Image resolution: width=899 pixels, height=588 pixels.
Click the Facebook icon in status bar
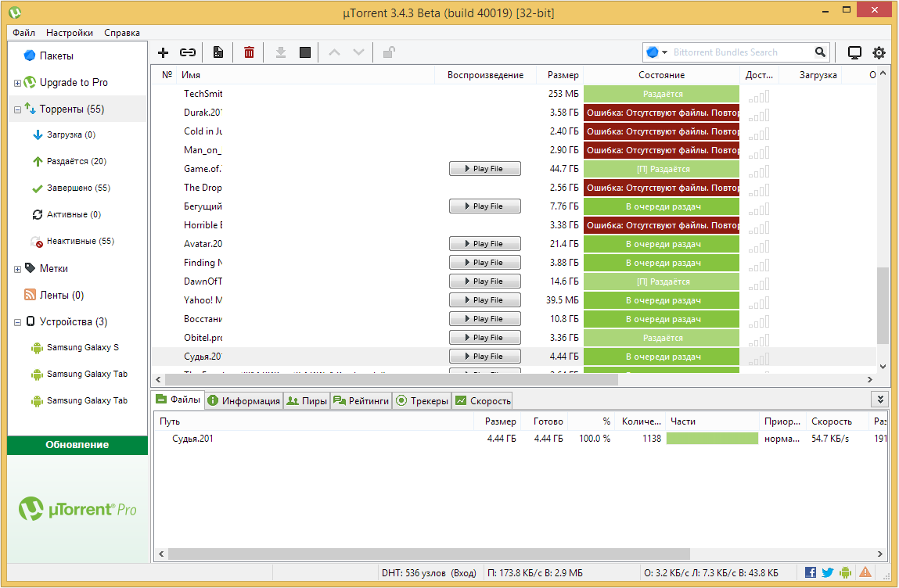click(x=811, y=572)
